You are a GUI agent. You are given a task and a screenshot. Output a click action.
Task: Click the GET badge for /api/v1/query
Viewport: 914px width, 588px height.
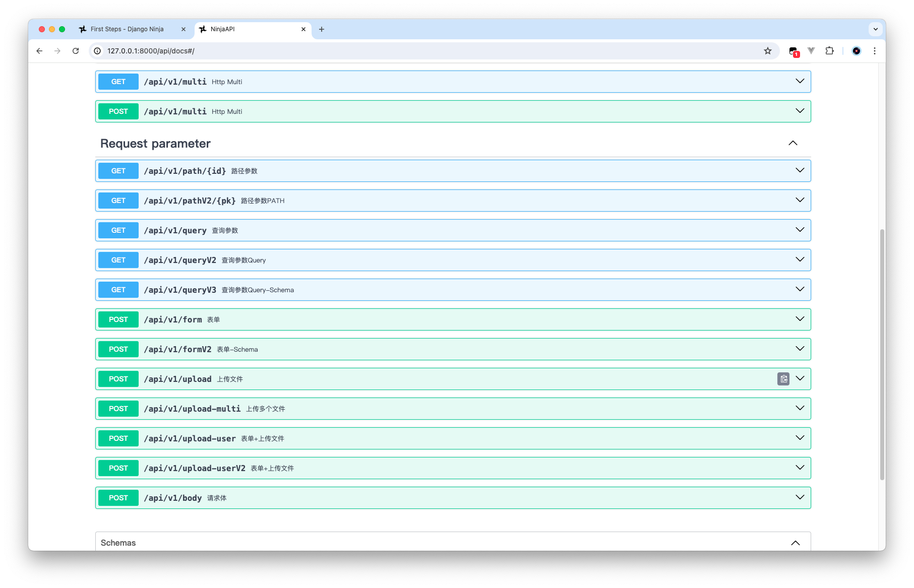[x=118, y=230]
